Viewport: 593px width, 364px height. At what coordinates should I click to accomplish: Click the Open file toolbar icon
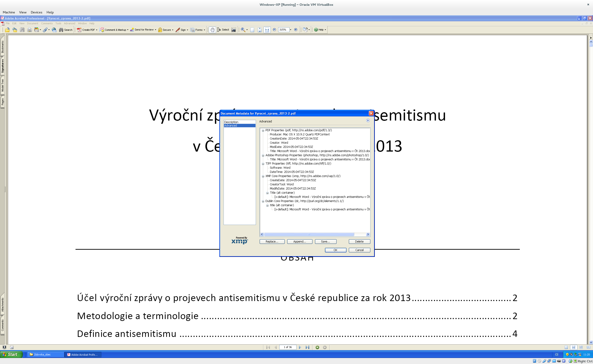pyautogui.click(x=7, y=30)
